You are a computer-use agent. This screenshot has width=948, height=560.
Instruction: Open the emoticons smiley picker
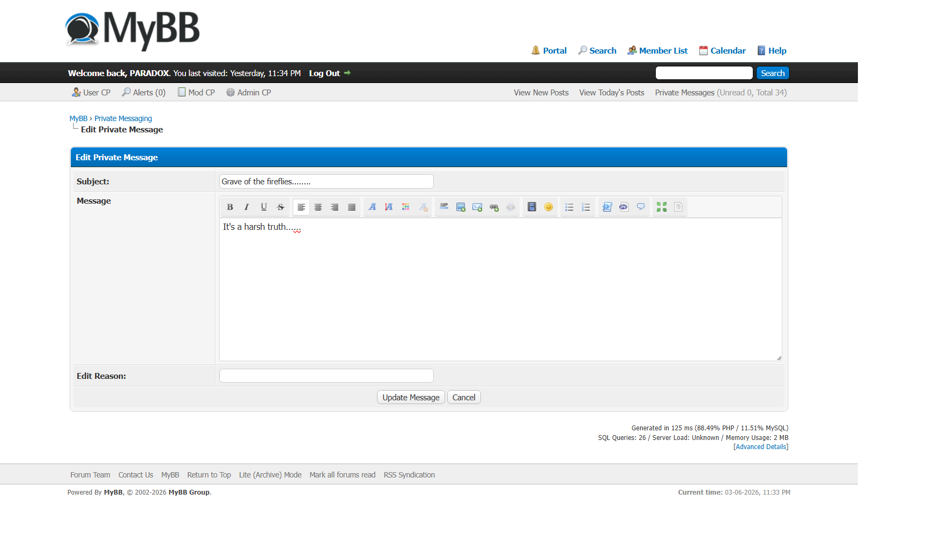549,207
